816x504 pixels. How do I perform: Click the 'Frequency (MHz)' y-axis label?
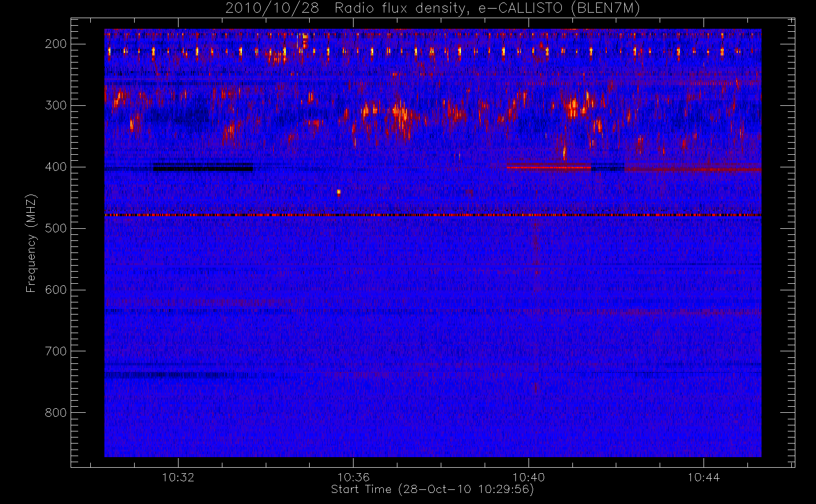tap(31, 243)
